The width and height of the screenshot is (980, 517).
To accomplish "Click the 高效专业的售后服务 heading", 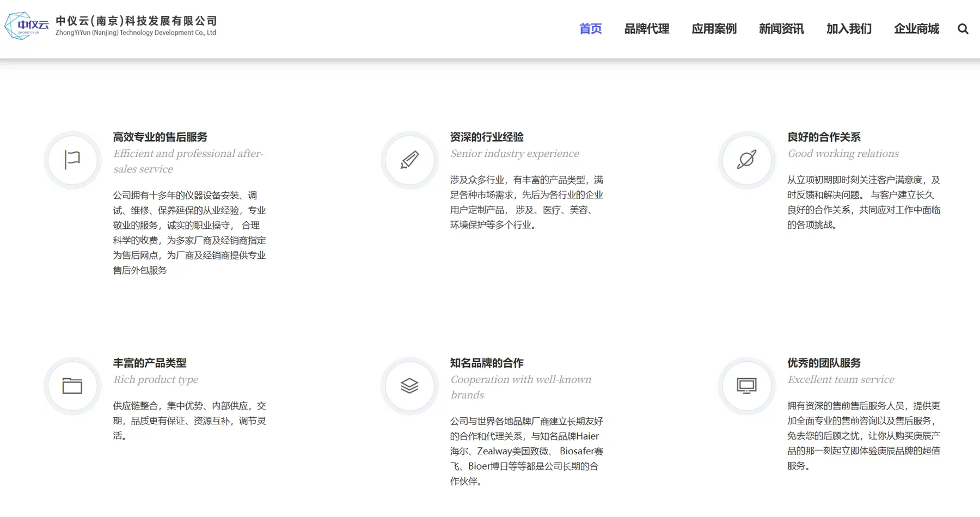I will (x=160, y=137).
